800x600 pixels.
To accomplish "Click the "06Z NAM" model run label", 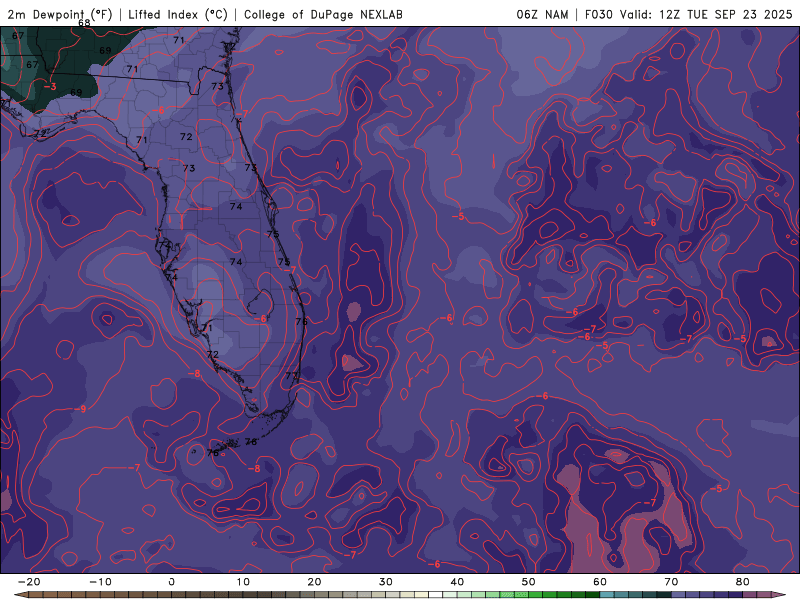I will 542,15.
